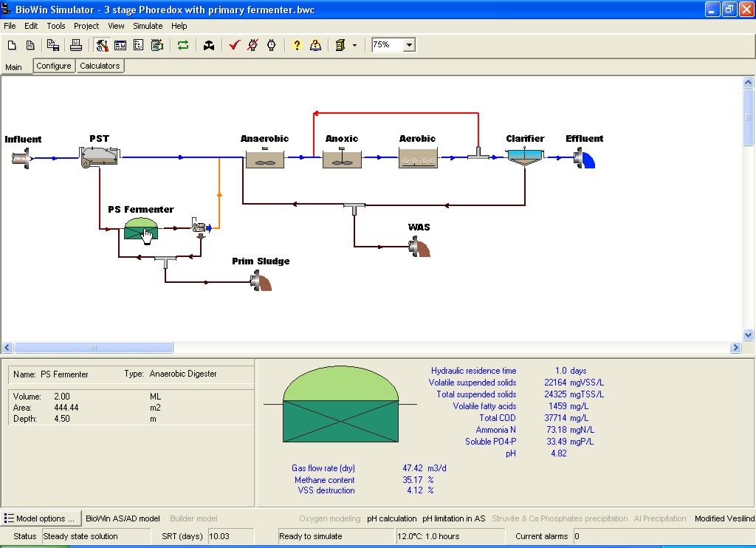756x548 pixels.
Task: Click the SRT value '10.03' field
Action: pyautogui.click(x=230, y=536)
